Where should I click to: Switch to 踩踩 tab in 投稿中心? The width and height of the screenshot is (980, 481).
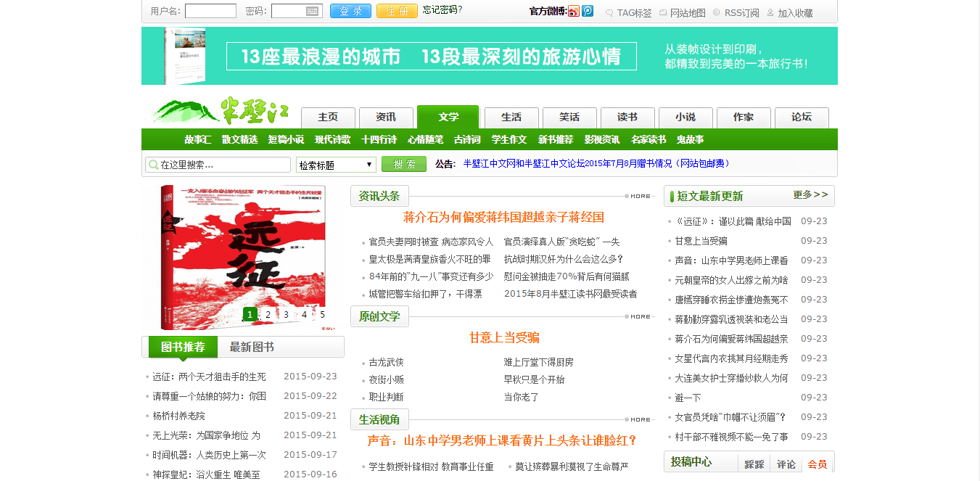[754, 464]
